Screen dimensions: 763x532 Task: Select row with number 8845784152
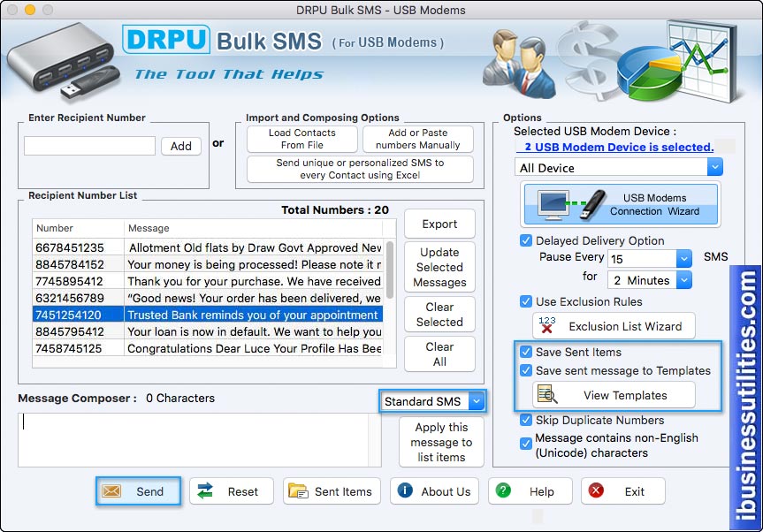tap(208, 264)
